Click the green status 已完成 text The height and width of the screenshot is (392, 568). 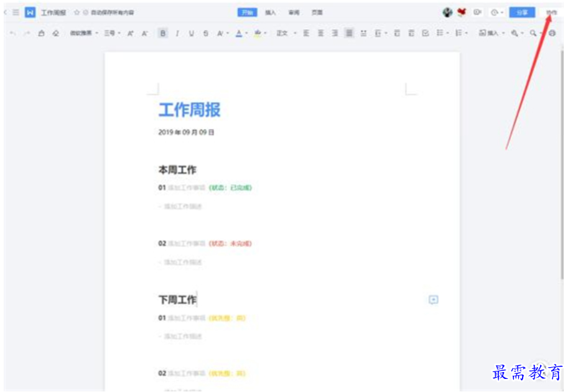(x=230, y=188)
